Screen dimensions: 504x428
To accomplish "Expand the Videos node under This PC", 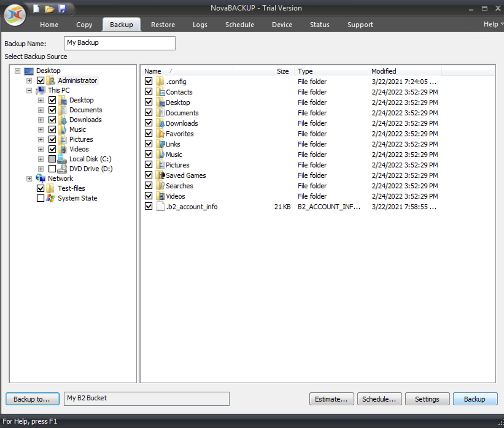I will (x=41, y=149).
